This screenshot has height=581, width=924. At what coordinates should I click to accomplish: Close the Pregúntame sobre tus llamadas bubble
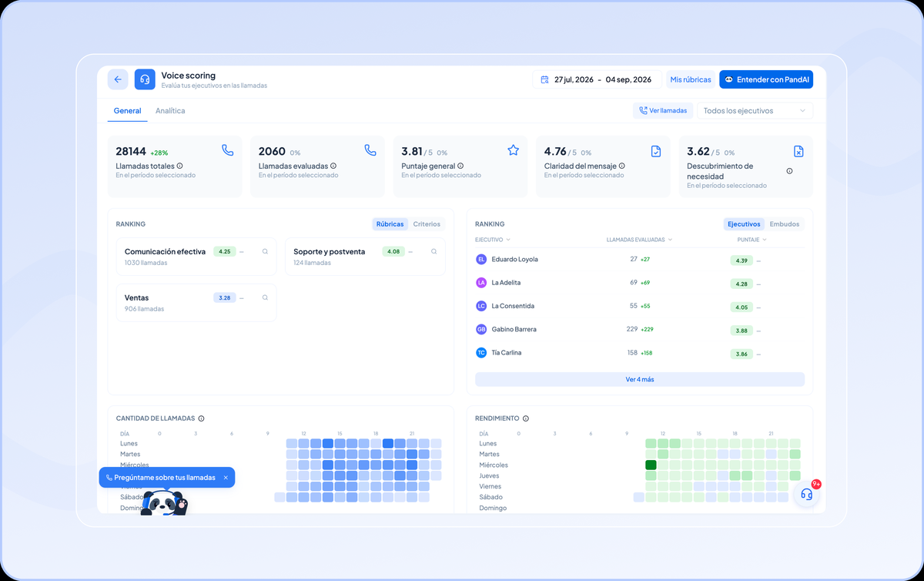pos(226,478)
